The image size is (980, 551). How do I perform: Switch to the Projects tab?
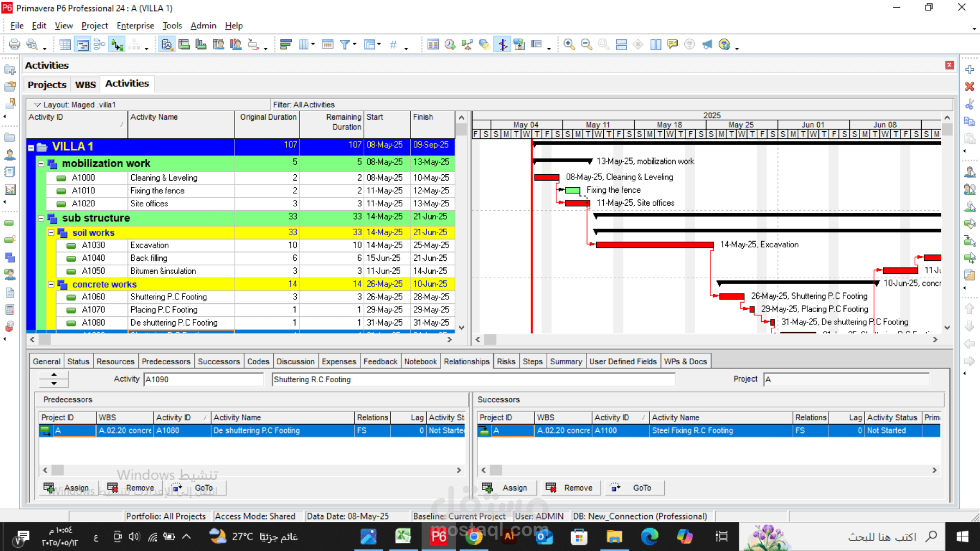(x=47, y=84)
